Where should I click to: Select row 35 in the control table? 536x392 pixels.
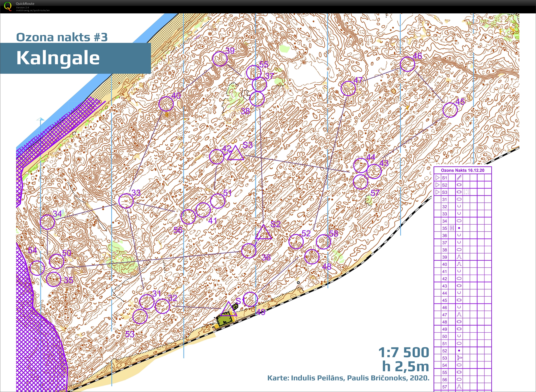(x=462, y=228)
